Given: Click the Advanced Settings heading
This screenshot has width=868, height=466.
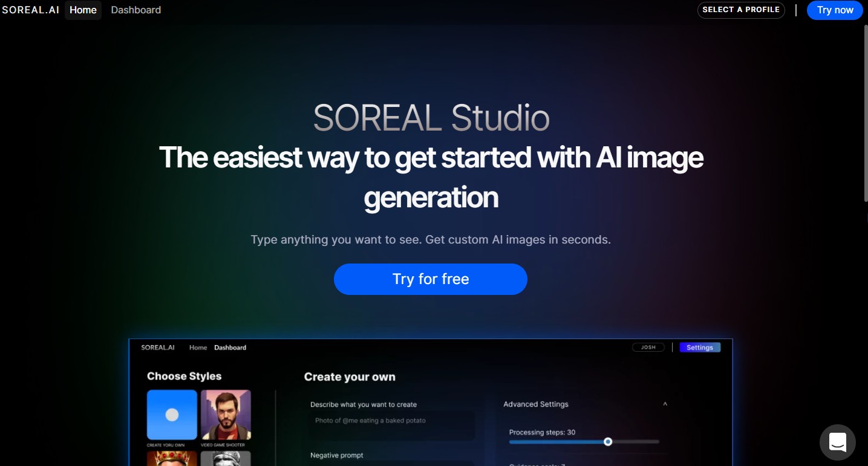Looking at the screenshot, I should point(536,404).
